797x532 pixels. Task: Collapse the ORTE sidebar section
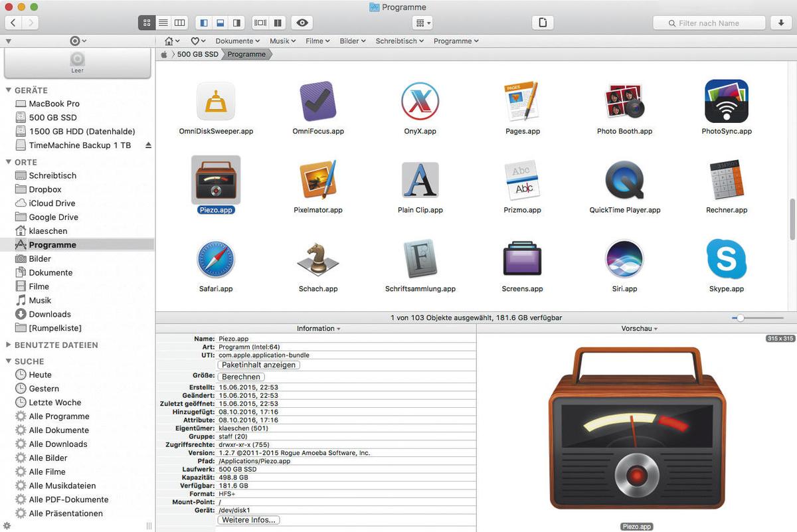[x=8, y=162]
